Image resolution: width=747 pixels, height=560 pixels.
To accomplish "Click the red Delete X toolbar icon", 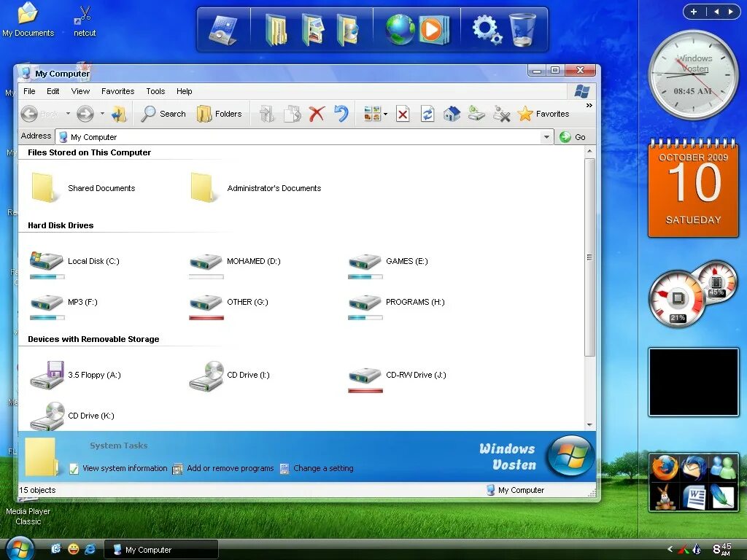I will 315,114.
